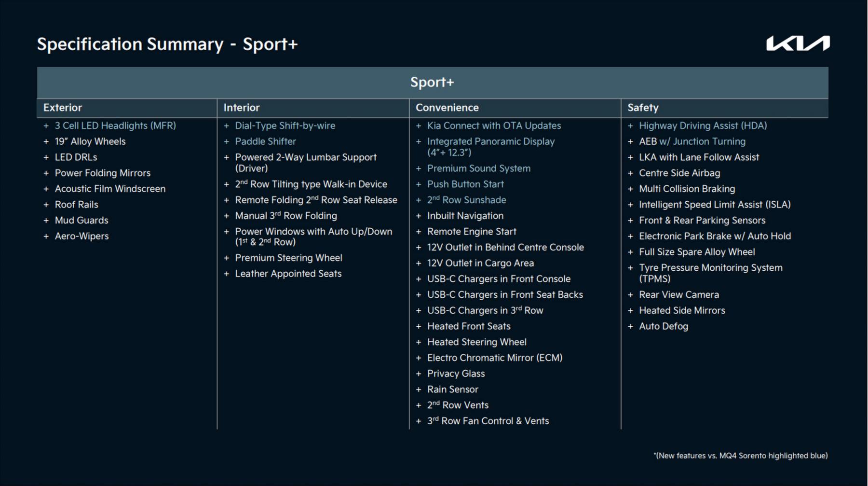This screenshot has width=868, height=486.
Task: Click the new features footnote text
Action: 740,456
